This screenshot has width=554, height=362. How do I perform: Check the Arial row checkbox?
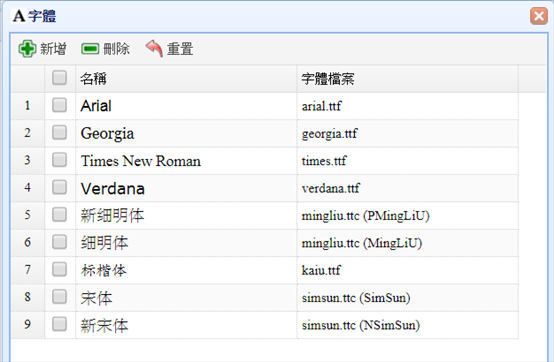point(59,105)
